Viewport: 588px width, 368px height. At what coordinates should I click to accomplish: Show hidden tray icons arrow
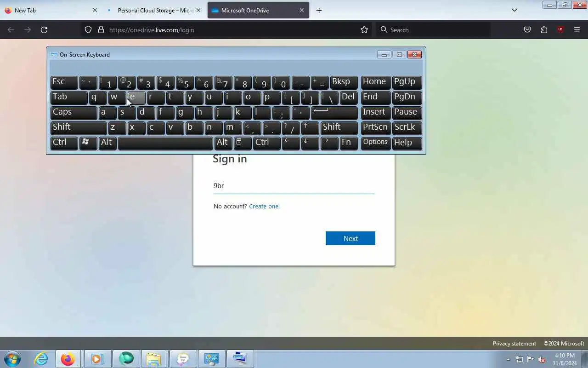click(x=508, y=359)
